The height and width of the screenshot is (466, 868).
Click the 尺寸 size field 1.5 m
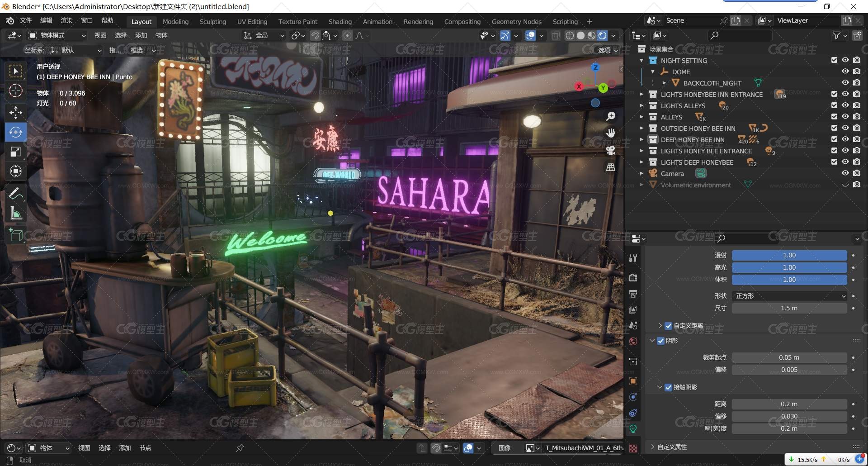click(x=789, y=308)
